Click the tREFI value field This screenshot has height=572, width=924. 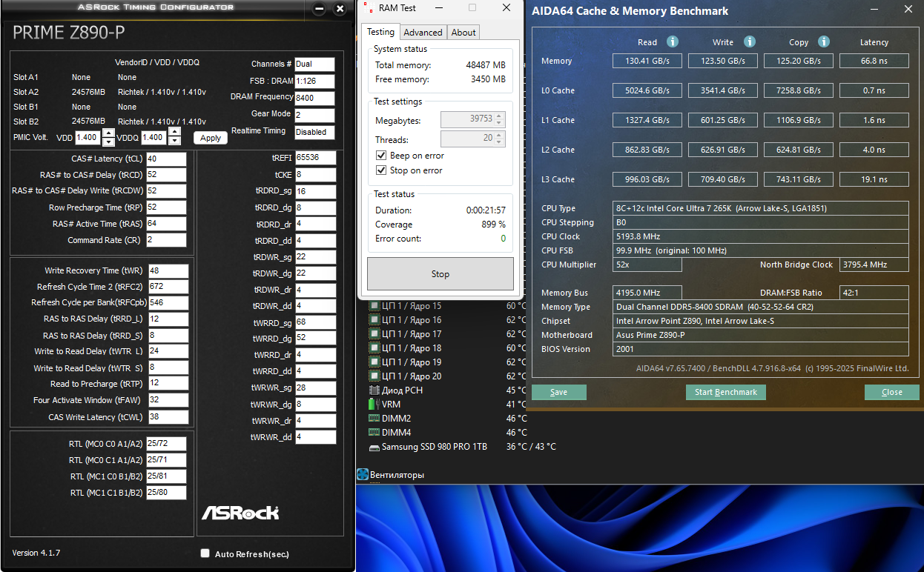315,158
